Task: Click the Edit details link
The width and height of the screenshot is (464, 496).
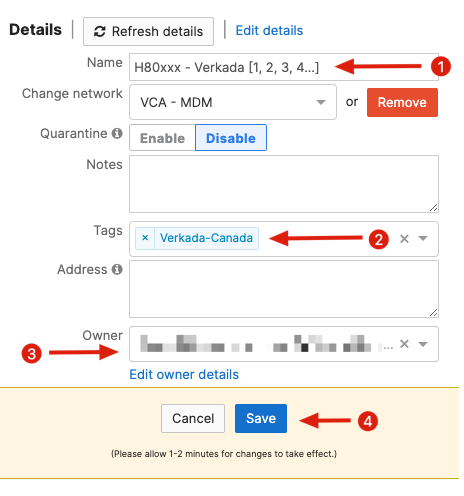Action: (269, 31)
